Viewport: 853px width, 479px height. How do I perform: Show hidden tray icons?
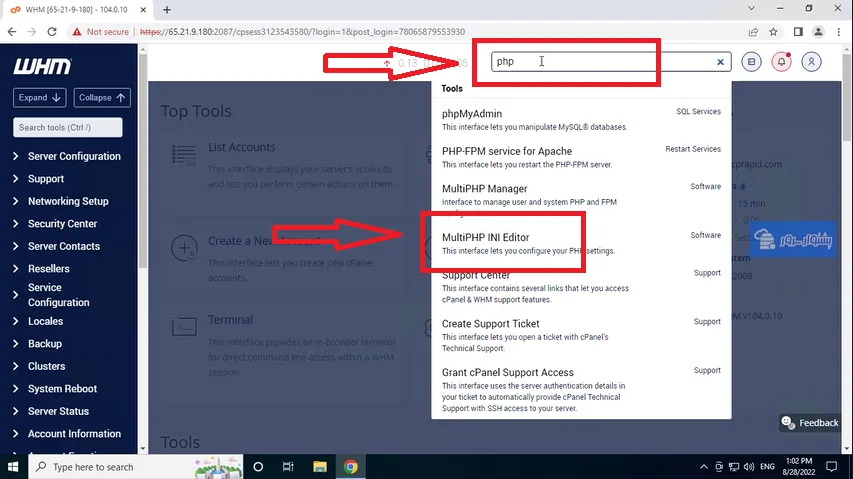click(x=703, y=466)
